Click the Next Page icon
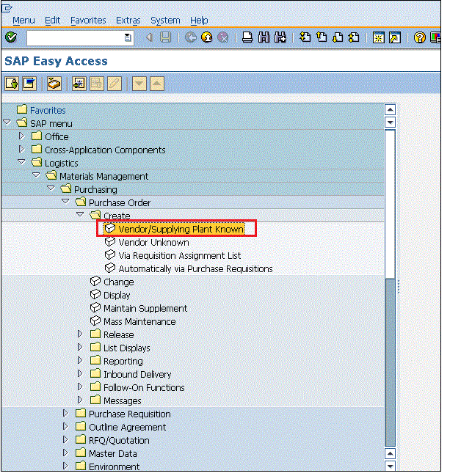The image size is (461, 476). click(338, 37)
